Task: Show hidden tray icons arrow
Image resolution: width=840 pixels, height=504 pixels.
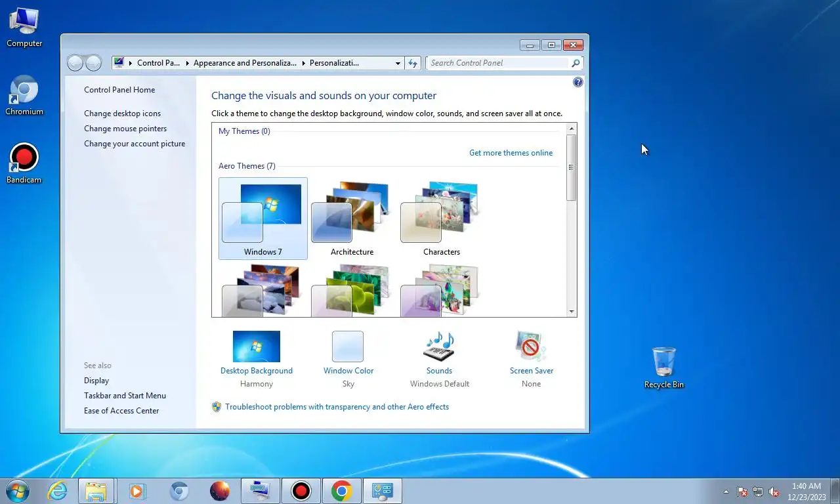Action: click(726, 492)
